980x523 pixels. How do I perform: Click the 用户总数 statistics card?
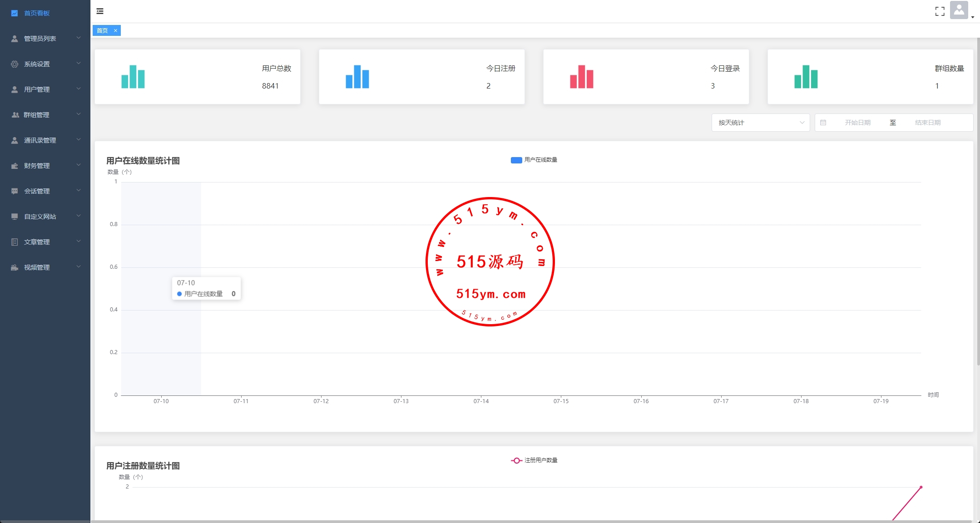pos(197,77)
